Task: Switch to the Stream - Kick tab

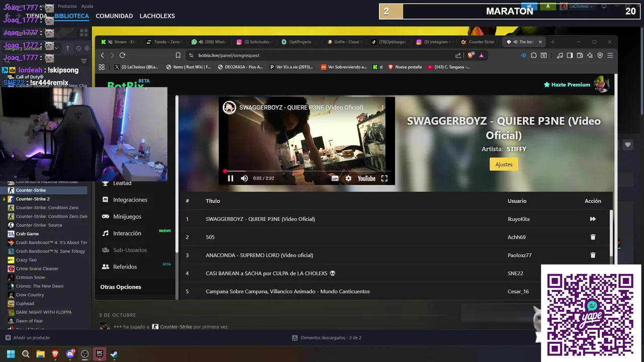Action: click(x=118, y=42)
